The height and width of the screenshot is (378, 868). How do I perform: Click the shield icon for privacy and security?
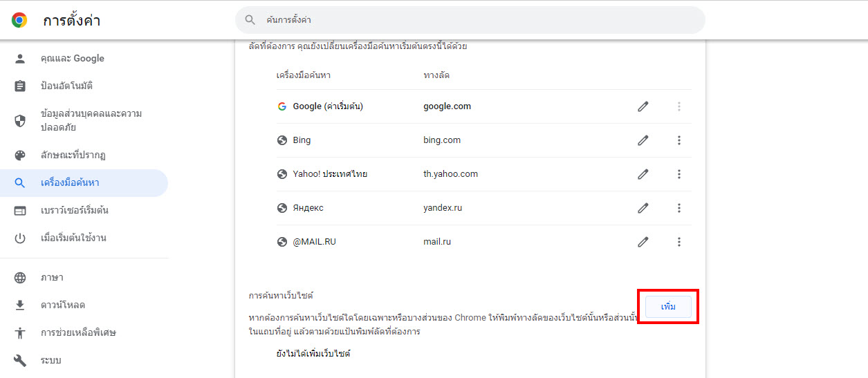click(x=20, y=121)
